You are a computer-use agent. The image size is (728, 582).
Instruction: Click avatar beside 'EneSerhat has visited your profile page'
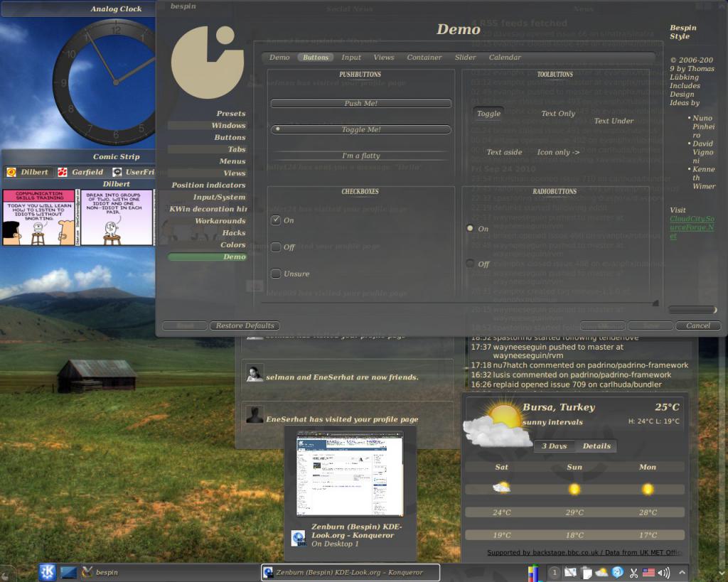pyautogui.click(x=255, y=414)
